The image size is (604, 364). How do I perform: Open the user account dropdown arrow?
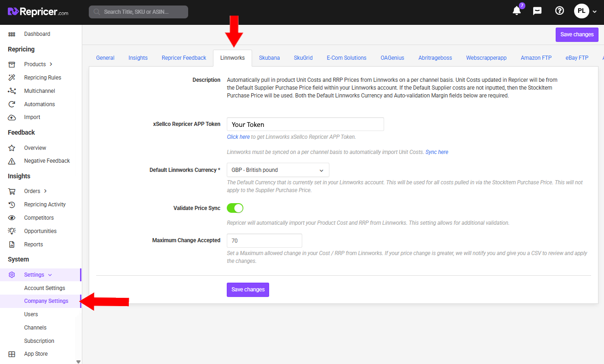pos(595,11)
